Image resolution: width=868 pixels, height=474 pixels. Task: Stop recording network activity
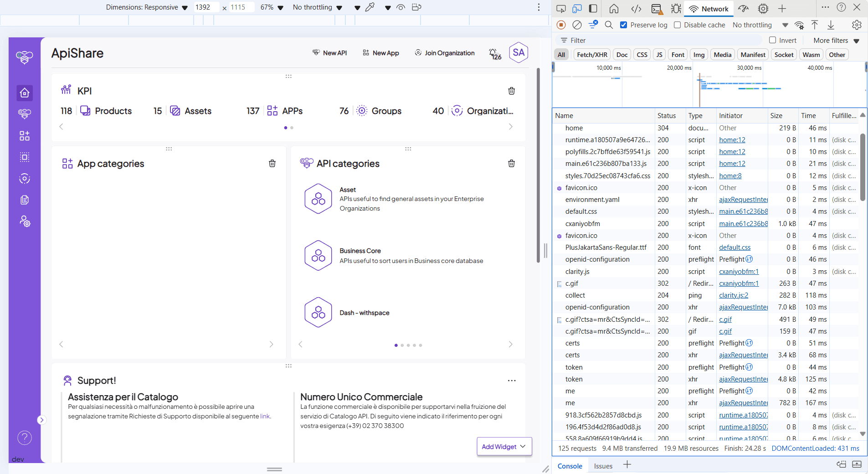[x=561, y=25]
